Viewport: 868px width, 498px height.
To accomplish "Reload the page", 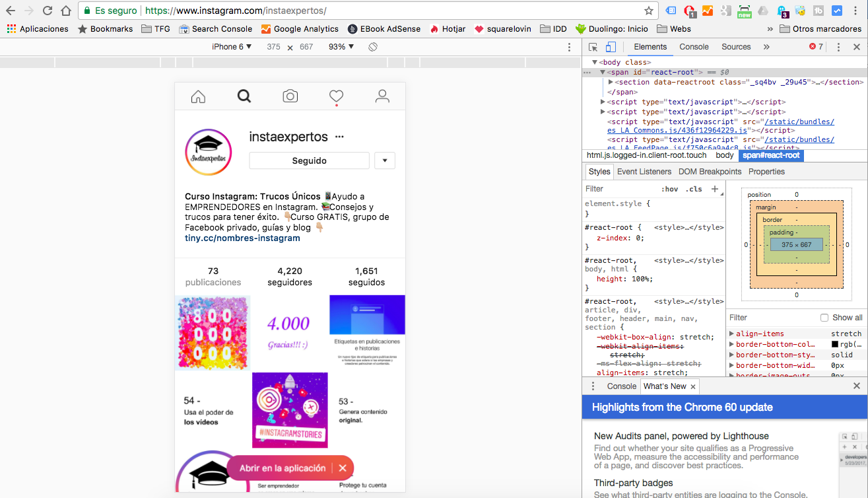I will [48, 11].
